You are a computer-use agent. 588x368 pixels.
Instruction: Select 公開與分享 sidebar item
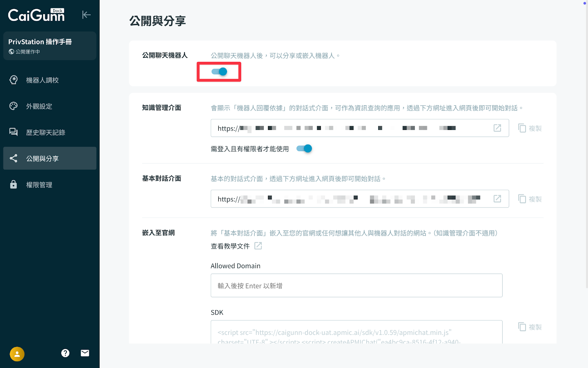(42, 159)
